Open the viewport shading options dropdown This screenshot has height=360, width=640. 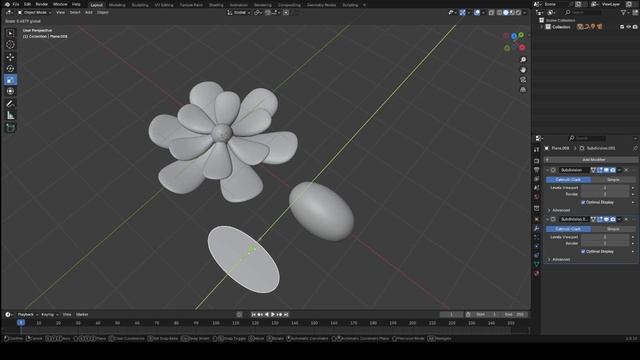(x=525, y=13)
